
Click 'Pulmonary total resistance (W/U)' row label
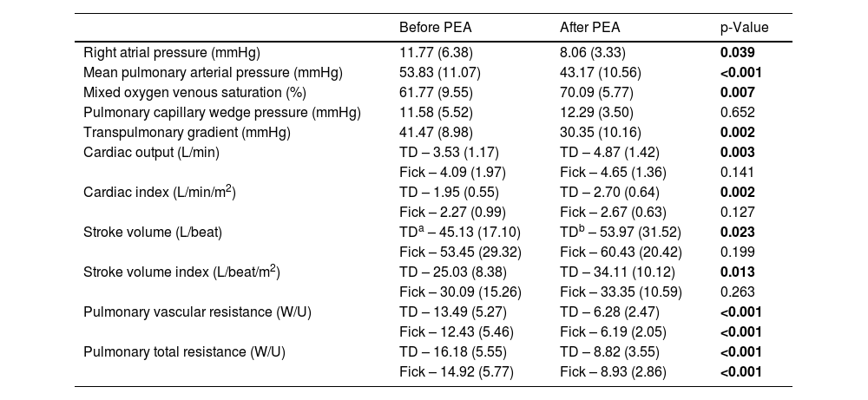tap(184, 351)
